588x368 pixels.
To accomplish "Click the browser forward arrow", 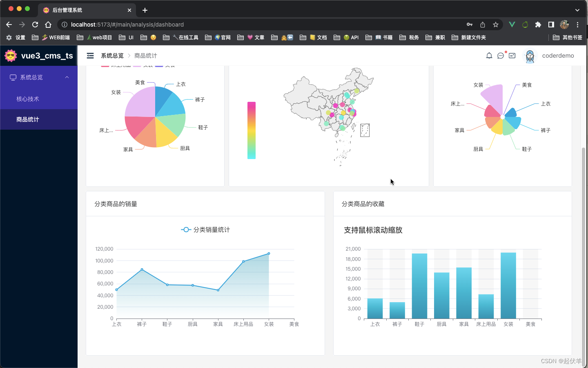I will click(22, 25).
